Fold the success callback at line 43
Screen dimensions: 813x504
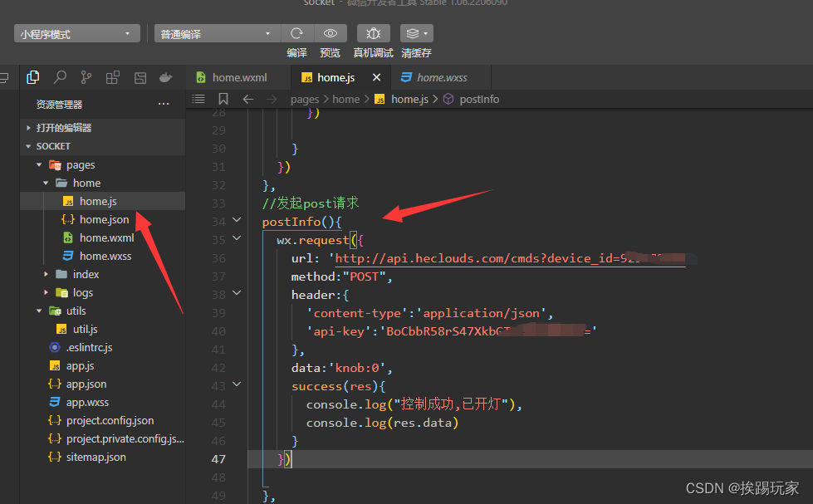coord(237,384)
